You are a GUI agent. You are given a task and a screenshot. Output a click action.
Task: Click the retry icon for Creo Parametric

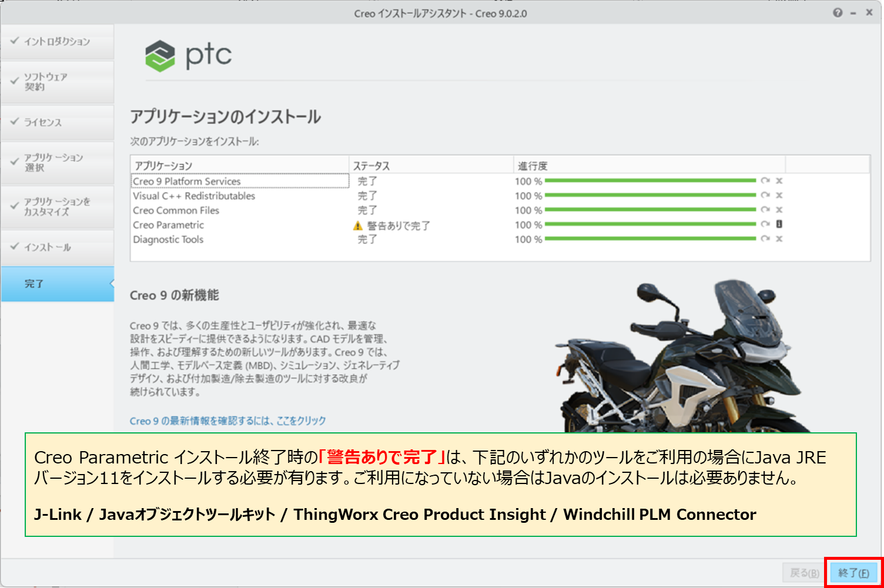click(x=765, y=224)
